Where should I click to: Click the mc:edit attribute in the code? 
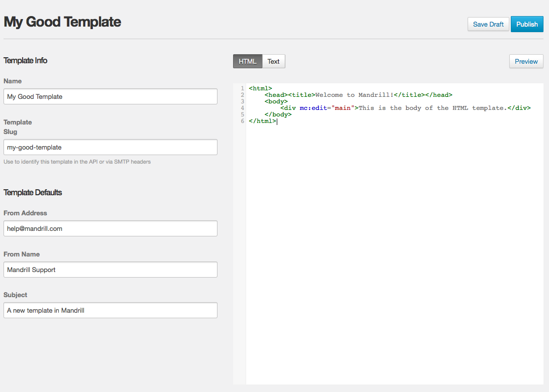[313, 108]
